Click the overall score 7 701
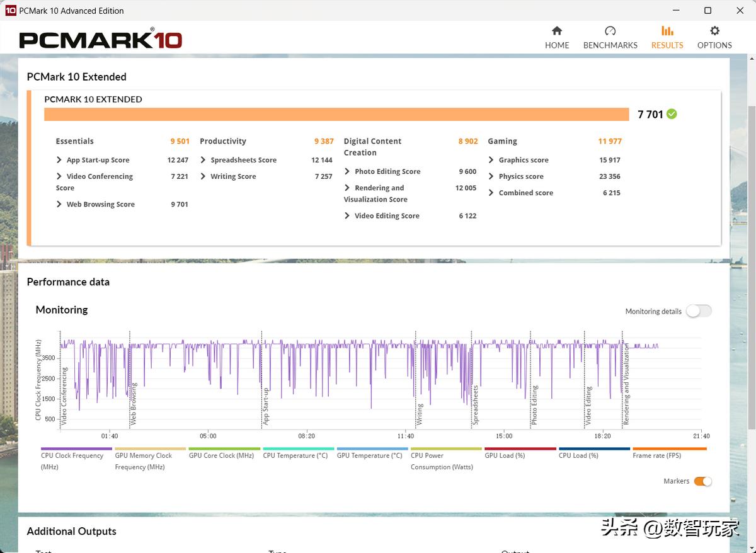756x553 pixels. click(650, 114)
